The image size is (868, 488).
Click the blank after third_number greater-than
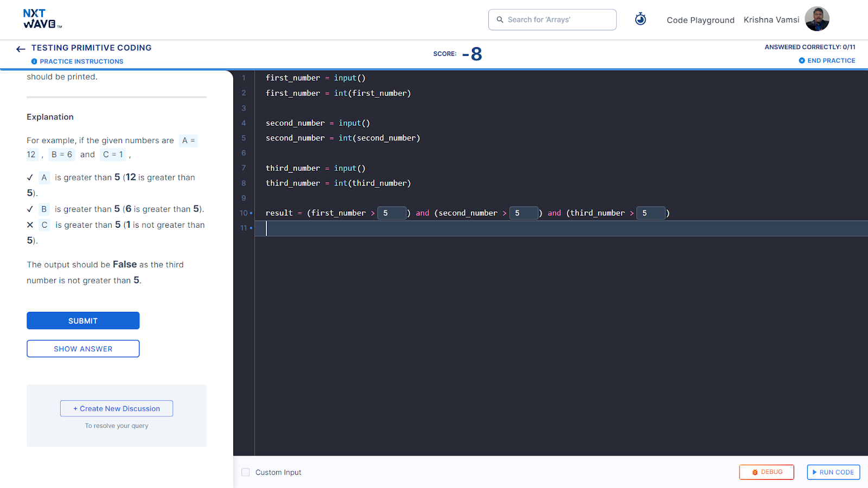click(x=651, y=213)
